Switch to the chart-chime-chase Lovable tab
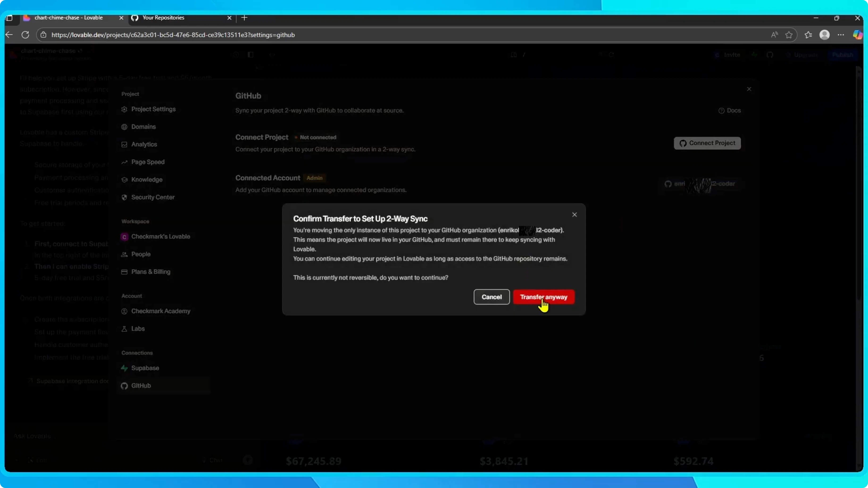The height and width of the screenshot is (488, 868). pyautogui.click(x=69, y=18)
